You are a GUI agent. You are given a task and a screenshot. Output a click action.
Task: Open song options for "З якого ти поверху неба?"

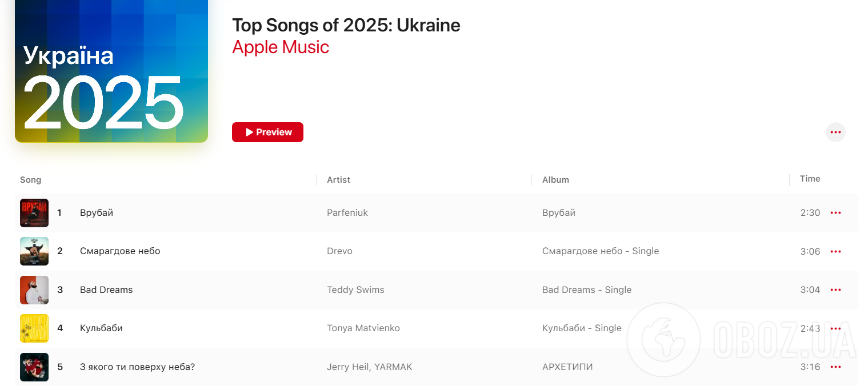click(835, 367)
